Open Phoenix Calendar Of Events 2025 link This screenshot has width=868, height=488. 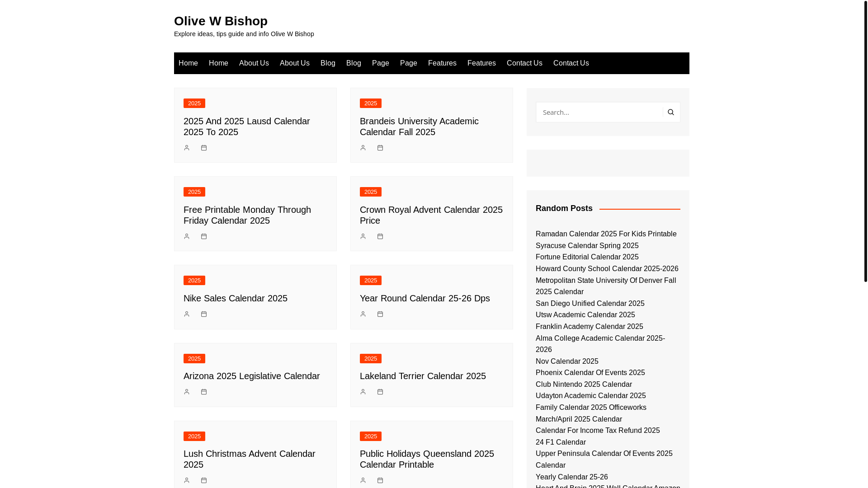tap(590, 373)
